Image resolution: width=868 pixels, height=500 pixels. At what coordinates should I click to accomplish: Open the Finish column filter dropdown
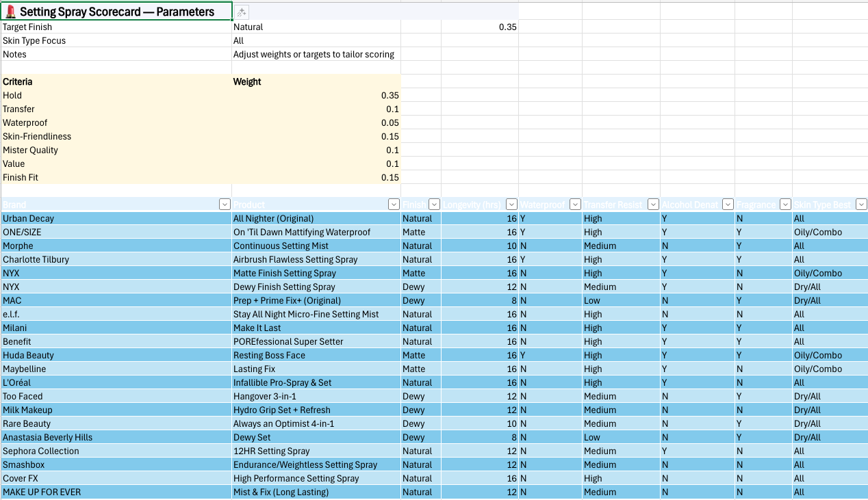point(434,205)
